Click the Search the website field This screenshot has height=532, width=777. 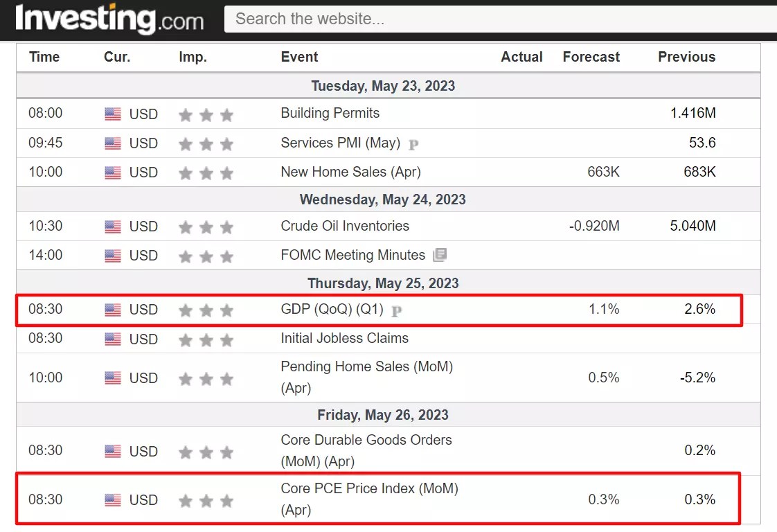(x=501, y=19)
